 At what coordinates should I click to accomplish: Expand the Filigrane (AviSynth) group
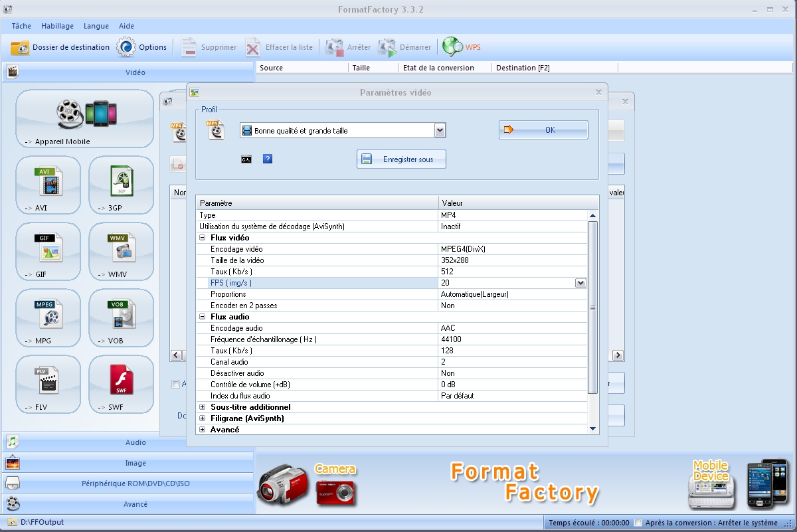point(203,418)
